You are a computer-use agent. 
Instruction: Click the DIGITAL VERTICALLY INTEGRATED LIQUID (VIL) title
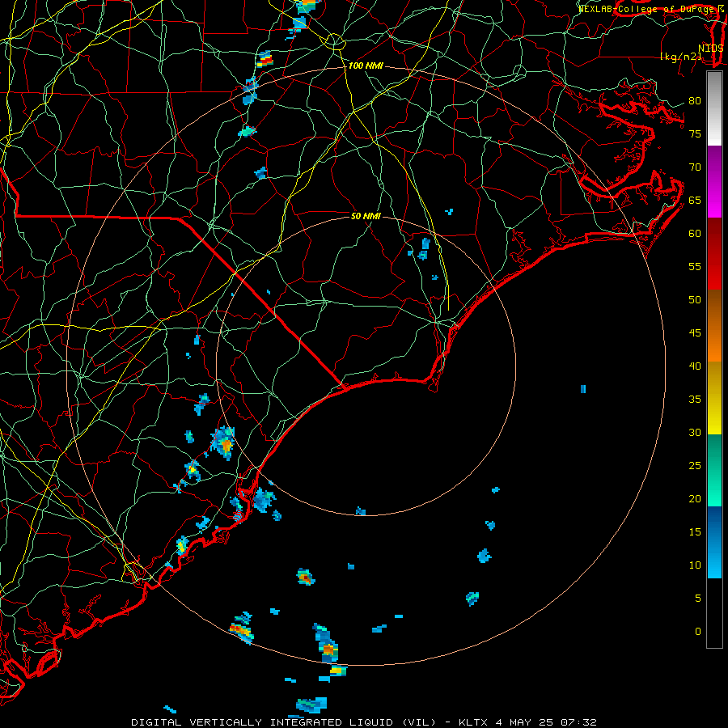coord(285,722)
